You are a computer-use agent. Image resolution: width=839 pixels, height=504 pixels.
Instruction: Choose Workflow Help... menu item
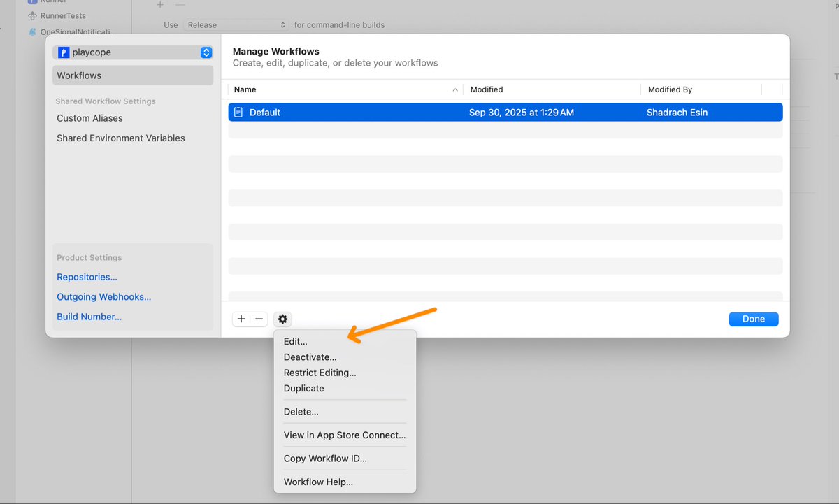[x=345, y=482]
